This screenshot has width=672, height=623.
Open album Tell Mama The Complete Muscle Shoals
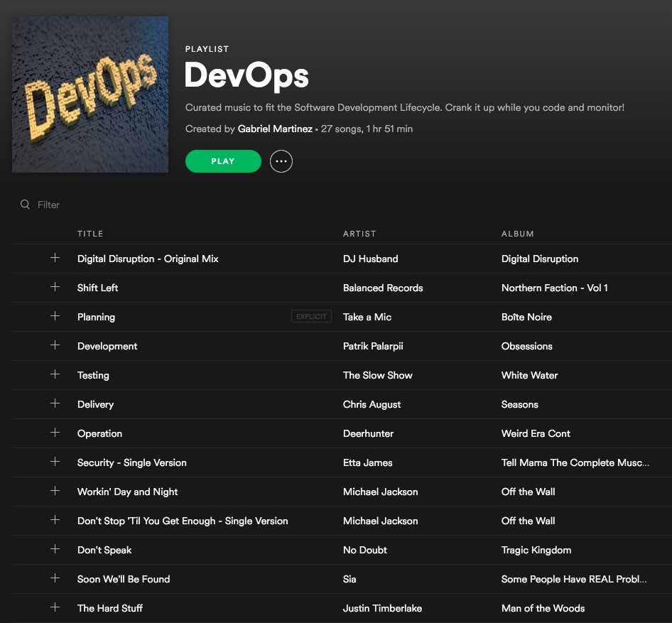pyautogui.click(x=575, y=462)
